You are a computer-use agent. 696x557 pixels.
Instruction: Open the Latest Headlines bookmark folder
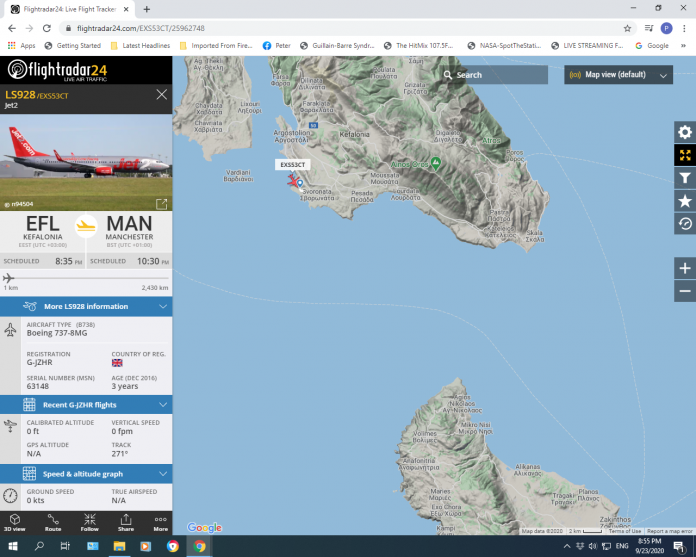coord(140,46)
